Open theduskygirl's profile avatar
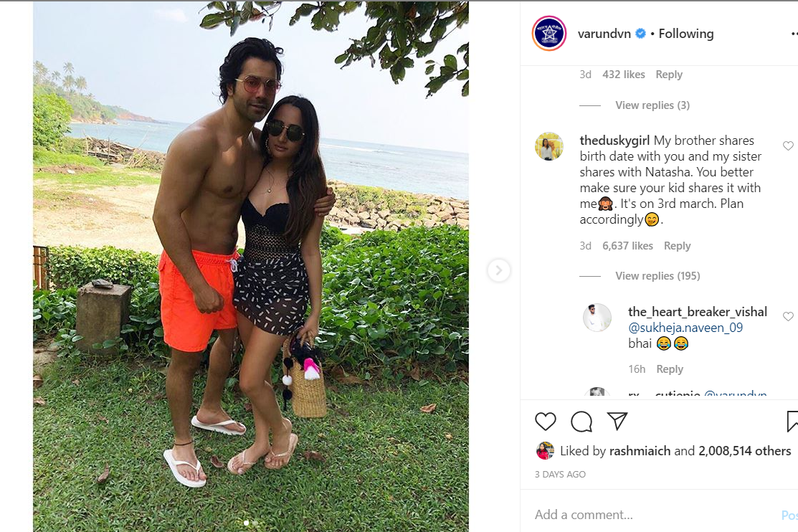Screen dimensions: 798x532 point(548,146)
